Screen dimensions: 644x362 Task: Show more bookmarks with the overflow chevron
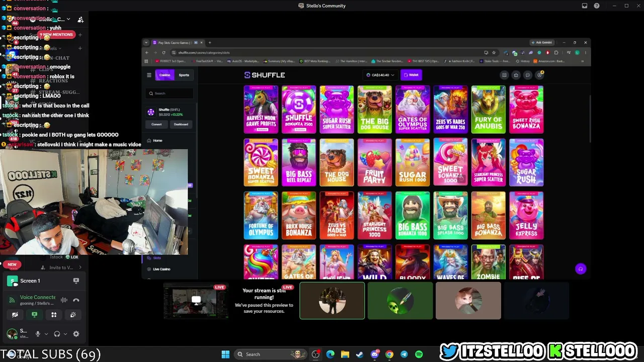tap(583, 61)
